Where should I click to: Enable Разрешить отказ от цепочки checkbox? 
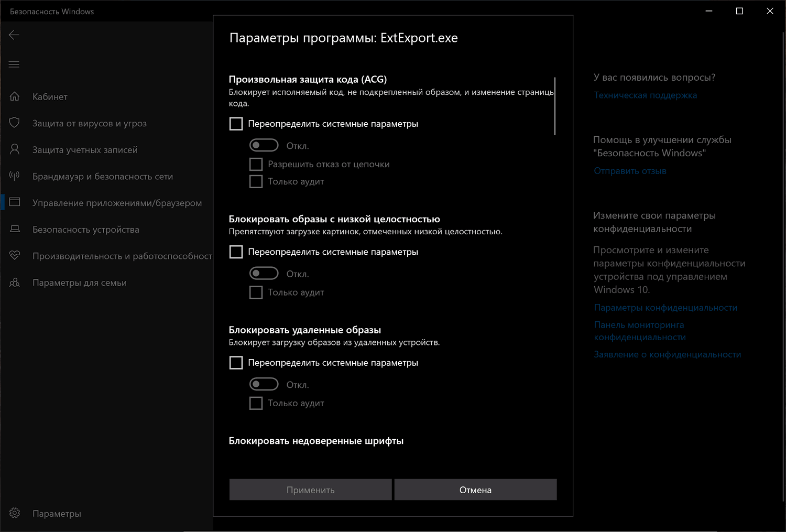tap(256, 164)
